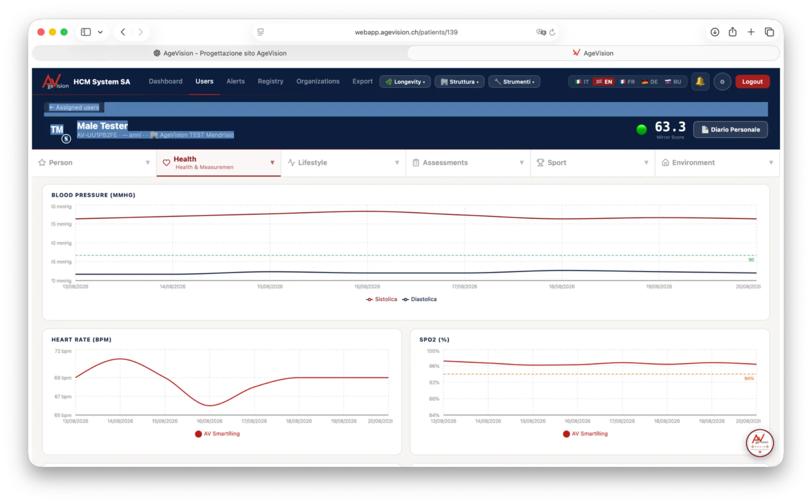Open the Organizations menu item
Screen dimensions: 812x504
point(318,81)
